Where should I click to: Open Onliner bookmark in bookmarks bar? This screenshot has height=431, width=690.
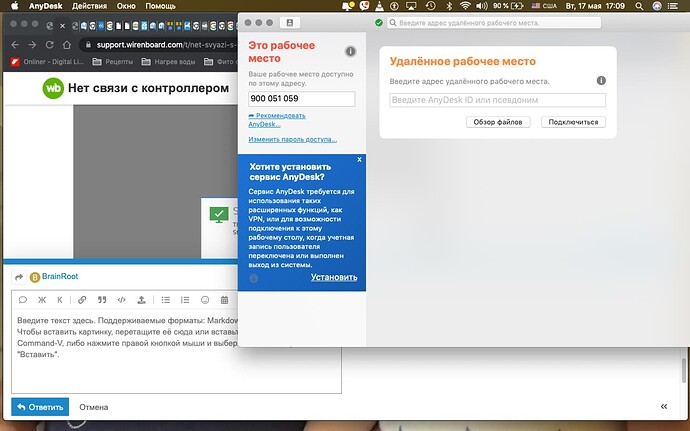47,62
